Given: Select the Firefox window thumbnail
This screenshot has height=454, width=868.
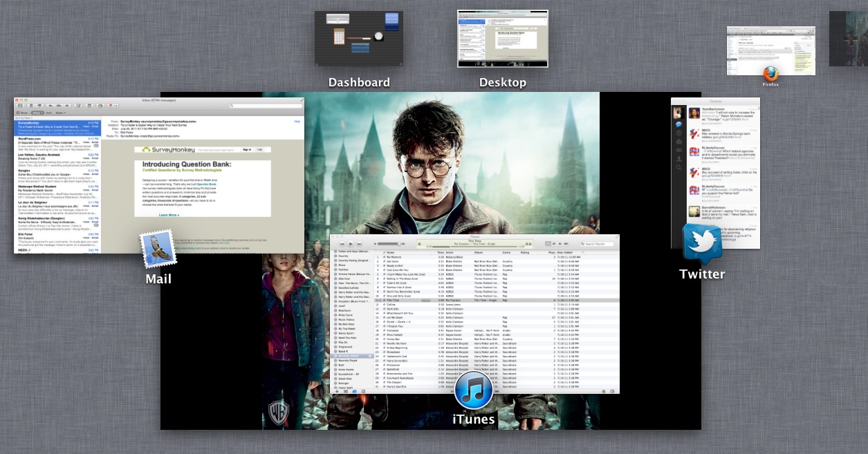Looking at the screenshot, I should click(770, 50).
